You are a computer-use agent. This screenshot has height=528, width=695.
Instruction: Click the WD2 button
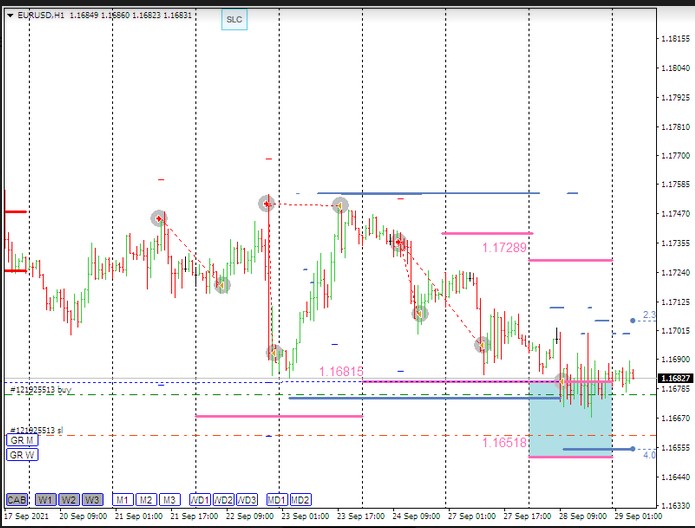point(223,499)
